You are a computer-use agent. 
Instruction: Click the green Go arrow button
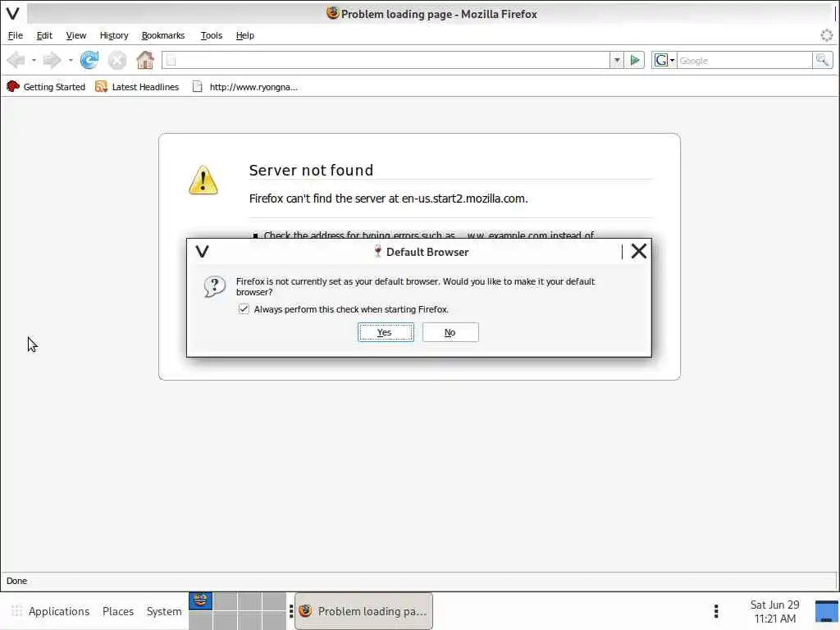pos(635,60)
